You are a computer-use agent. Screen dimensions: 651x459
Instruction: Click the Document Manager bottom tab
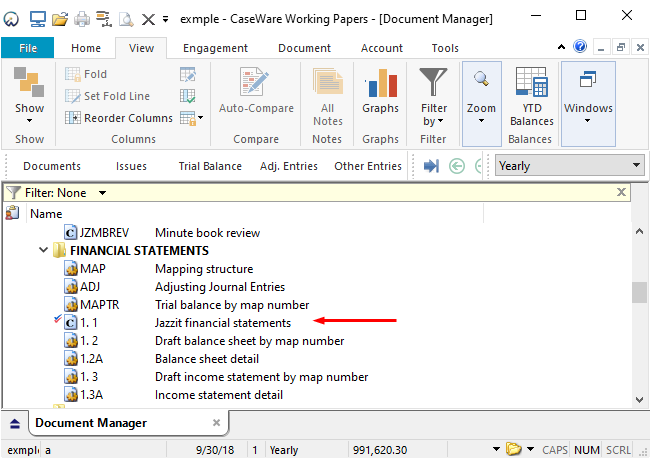point(129,423)
